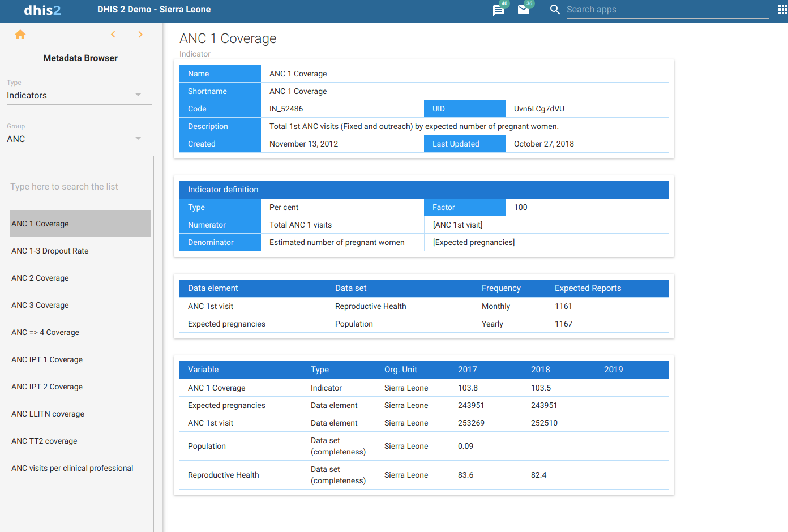This screenshot has width=788, height=532.
Task: Click 103.8 indicator value for 2017
Action: pyautogui.click(x=468, y=388)
